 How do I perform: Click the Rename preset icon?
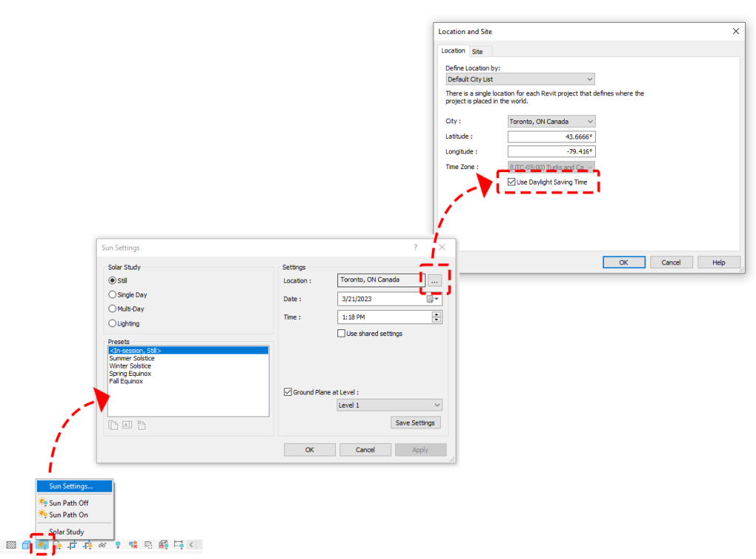(x=127, y=425)
